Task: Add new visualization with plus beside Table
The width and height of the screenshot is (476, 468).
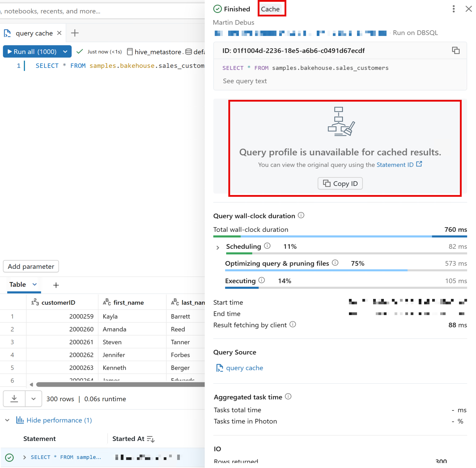Action: 56,285
